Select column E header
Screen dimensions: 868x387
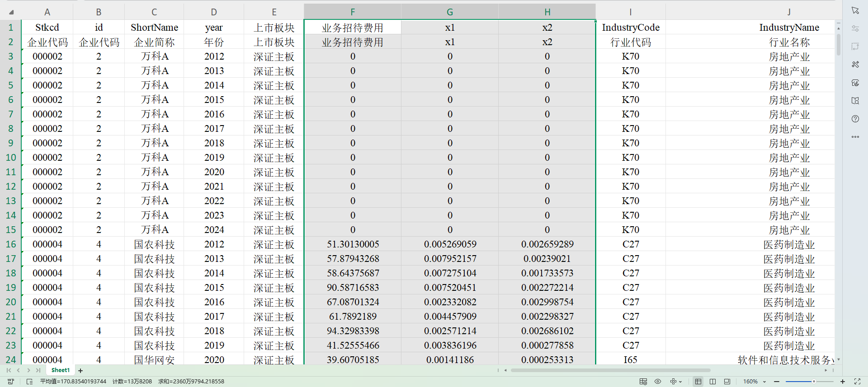(274, 12)
